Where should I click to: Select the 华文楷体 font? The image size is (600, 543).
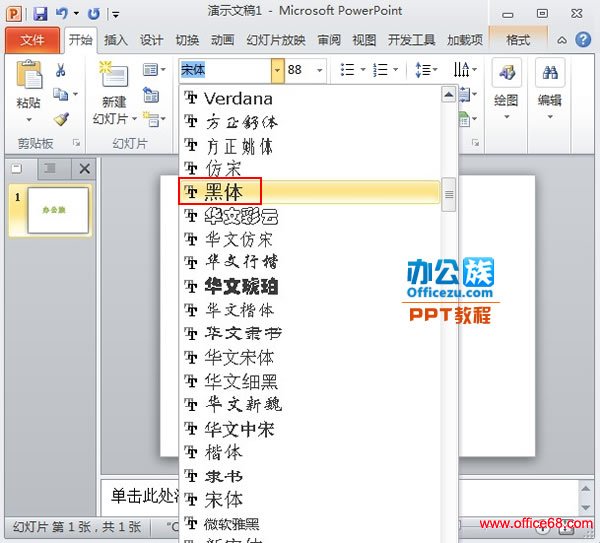(310, 310)
